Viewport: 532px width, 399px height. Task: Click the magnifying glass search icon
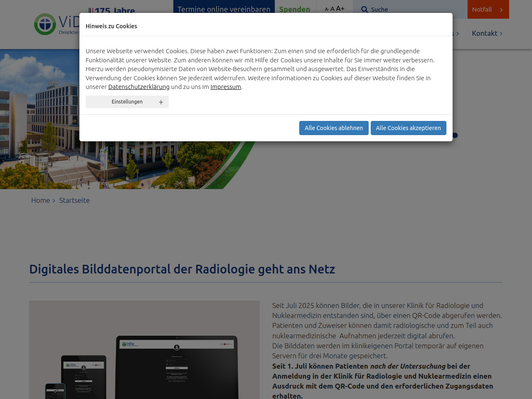(365, 10)
